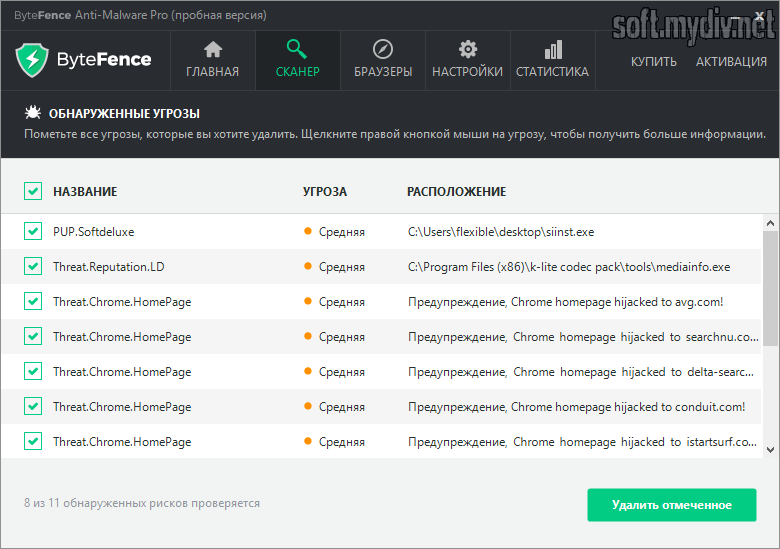Open the Главная home tab
Image resolution: width=780 pixels, height=549 pixels.
click(x=213, y=60)
